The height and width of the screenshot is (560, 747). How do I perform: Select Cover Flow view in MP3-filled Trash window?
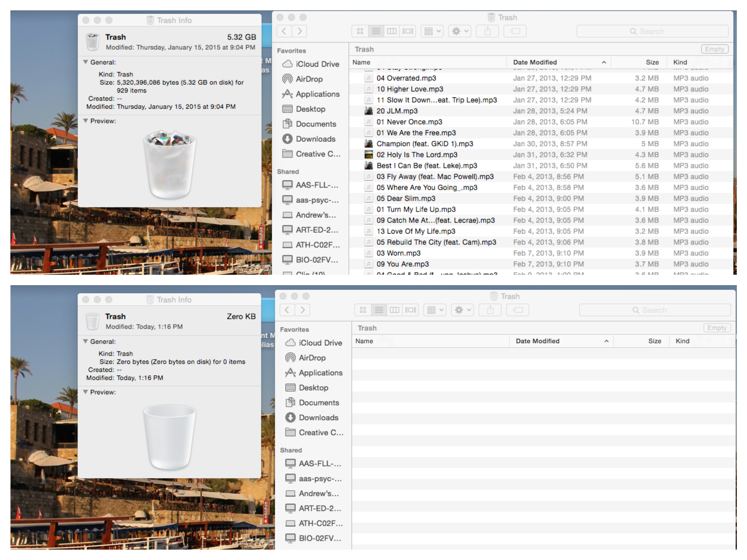click(x=408, y=31)
